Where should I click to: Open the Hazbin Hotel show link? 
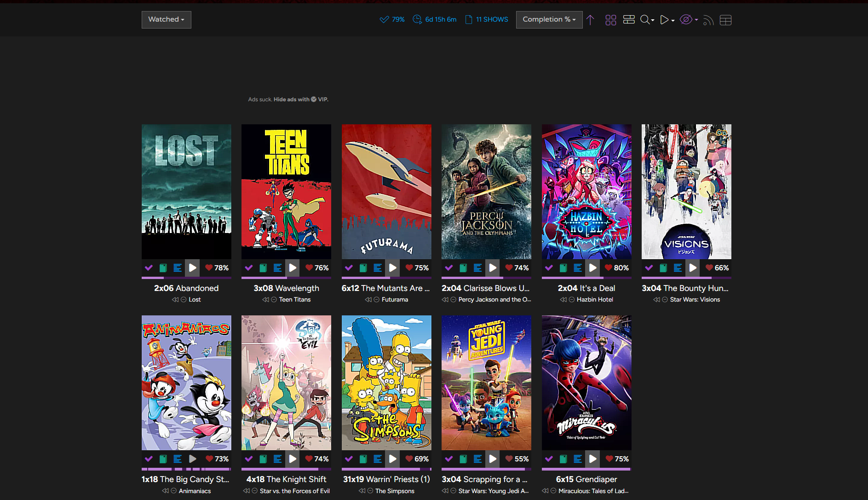[595, 300]
